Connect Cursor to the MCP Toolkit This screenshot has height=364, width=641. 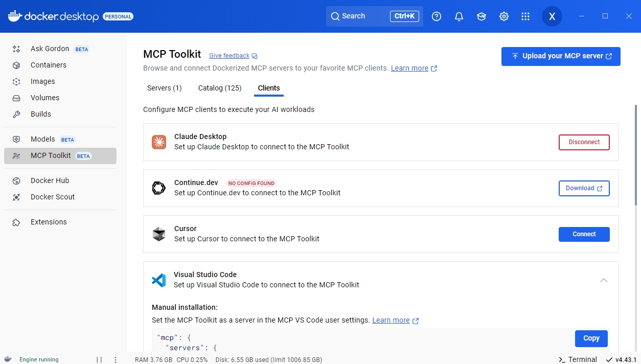pyautogui.click(x=584, y=234)
